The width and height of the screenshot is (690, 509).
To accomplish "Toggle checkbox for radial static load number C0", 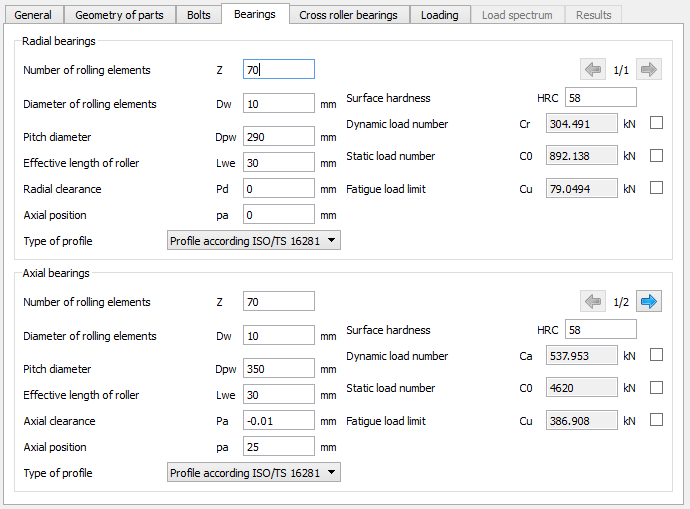I will tap(656, 156).
